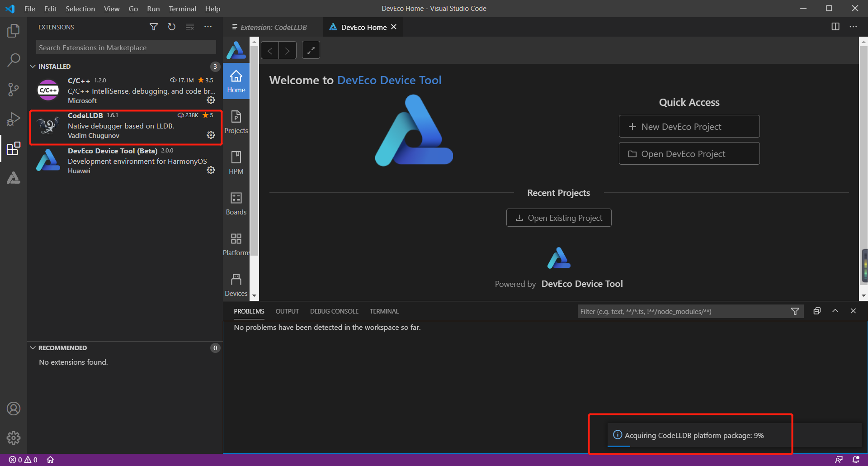Go to Home in DevEco sidebar

(236, 81)
